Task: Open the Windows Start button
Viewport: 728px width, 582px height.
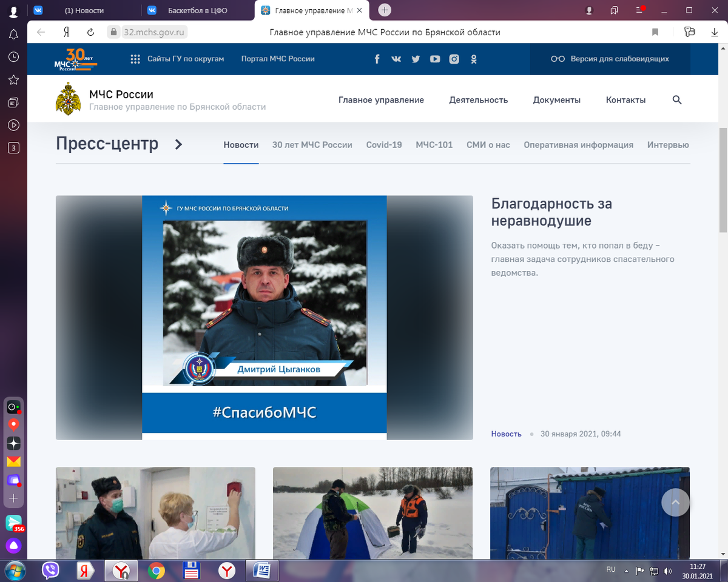Action: (15, 570)
